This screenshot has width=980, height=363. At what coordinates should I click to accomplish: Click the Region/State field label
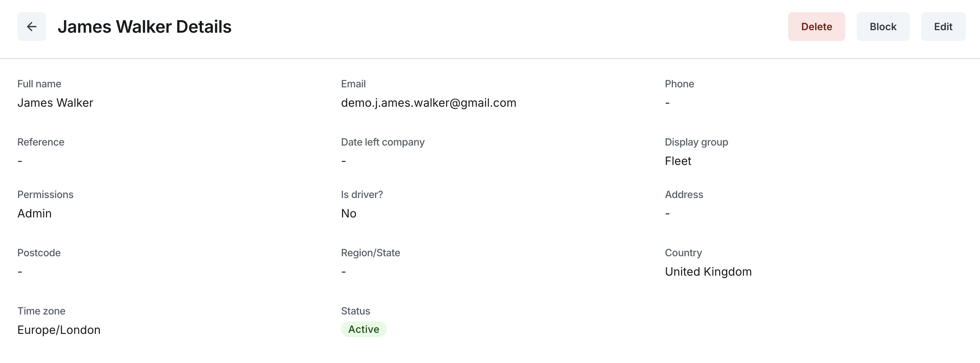[x=370, y=253]
